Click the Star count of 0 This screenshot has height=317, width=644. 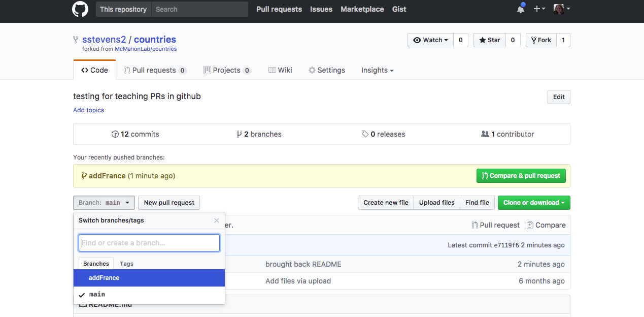[513, 40]
